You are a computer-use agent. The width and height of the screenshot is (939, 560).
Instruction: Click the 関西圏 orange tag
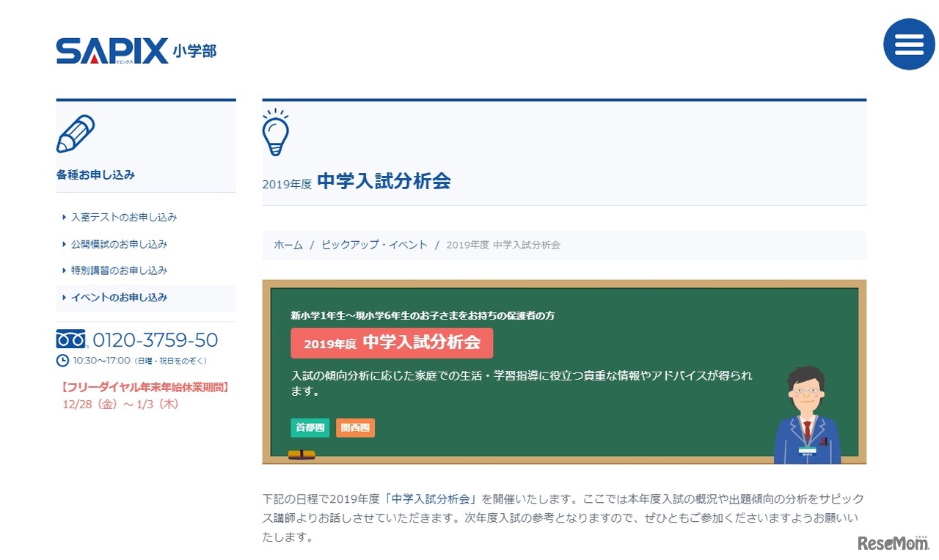(x=356, y=428)
